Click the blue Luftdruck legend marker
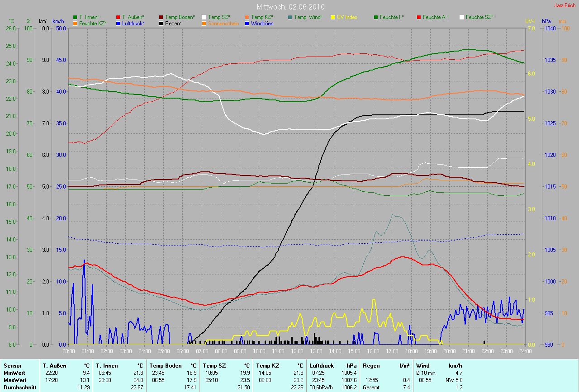The width and height of the screenshot is (579, 392). (119, 23)
